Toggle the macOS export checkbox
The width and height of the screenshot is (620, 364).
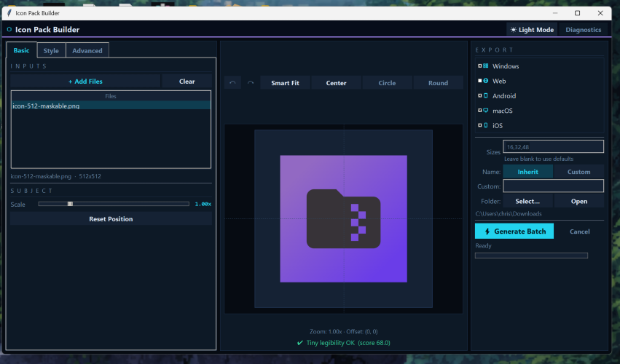tap(479, 111)
